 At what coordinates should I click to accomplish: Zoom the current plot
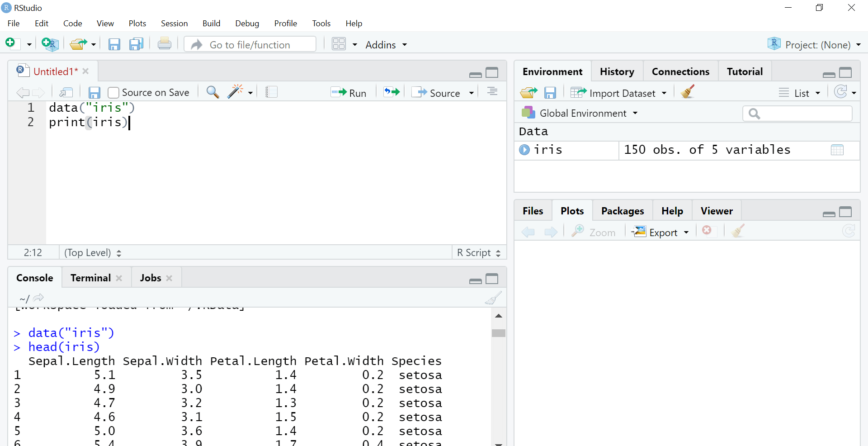[594, 232]
